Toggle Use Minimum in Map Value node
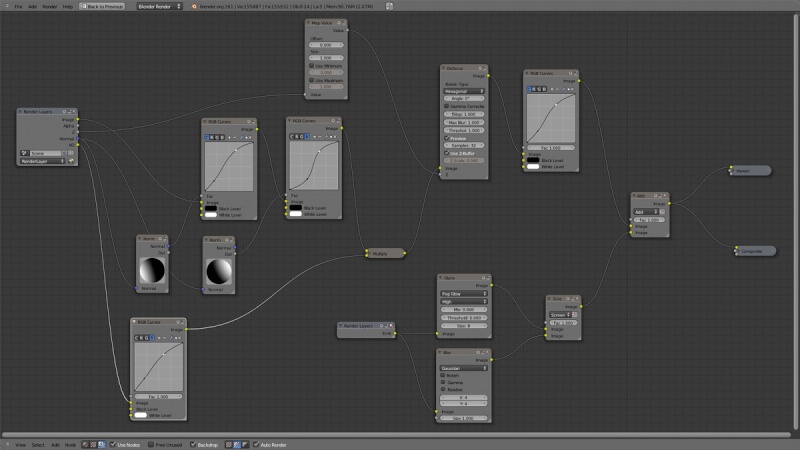800x450 pixels. tap(311, 66)
